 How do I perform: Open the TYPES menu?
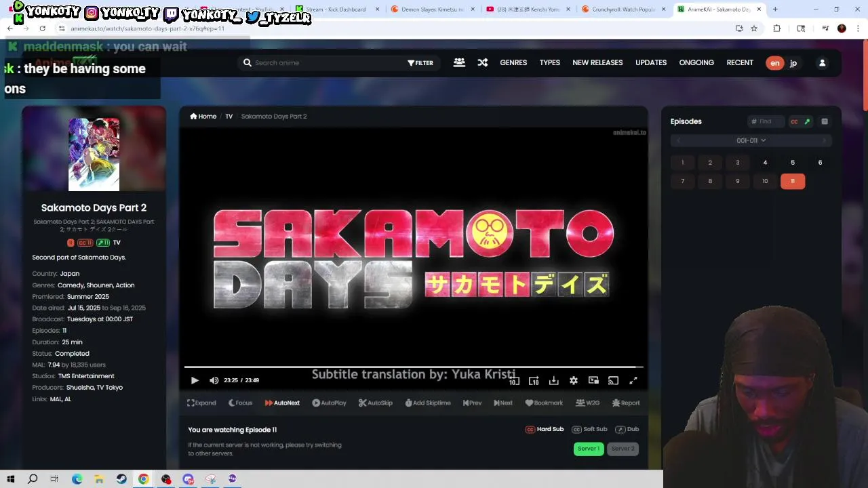click(550, 62)
